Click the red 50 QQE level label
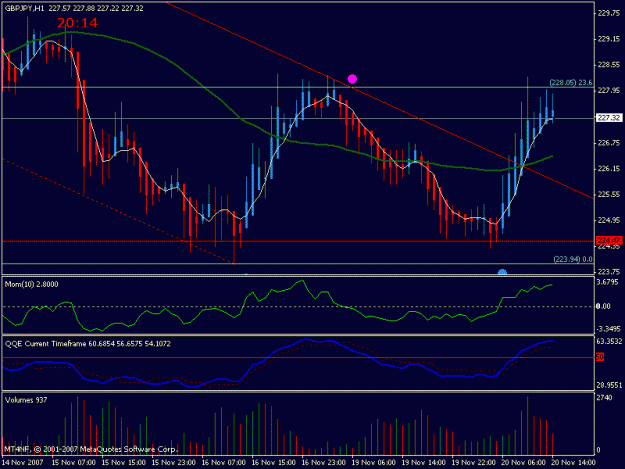625x469 pixels. 600,357
